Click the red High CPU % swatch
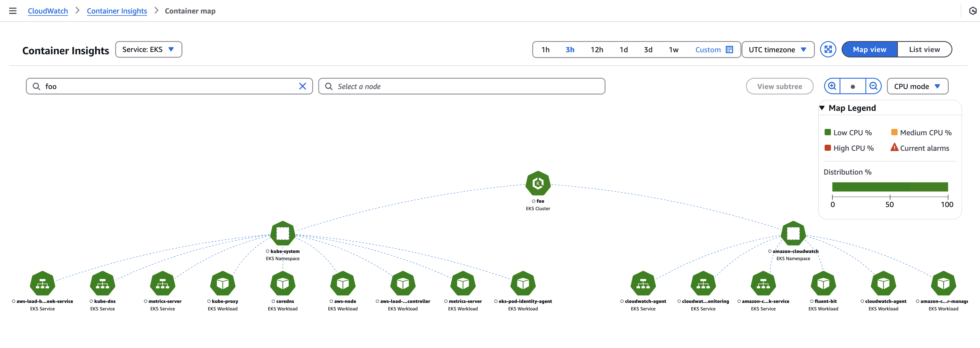 [827, 148]
